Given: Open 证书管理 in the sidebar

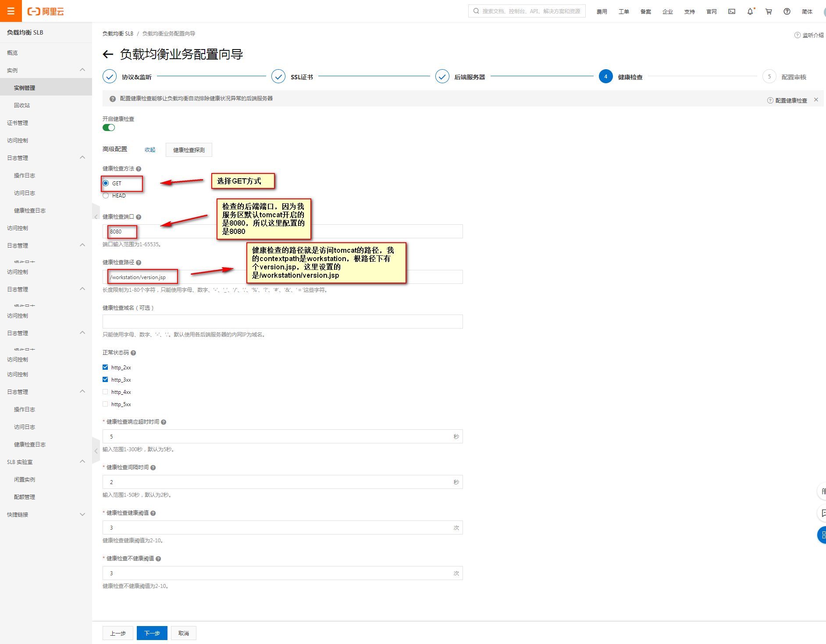Looking at the screenshot, I should [18, 123].
